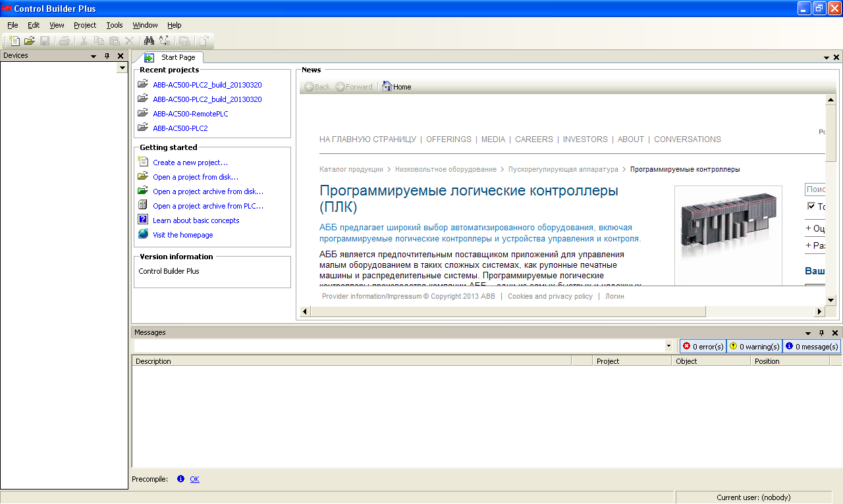This screenshot has width=843, height=504.
Task: Open recent project ABB-AC500-RemotePLC
Action: pos(190,114)
